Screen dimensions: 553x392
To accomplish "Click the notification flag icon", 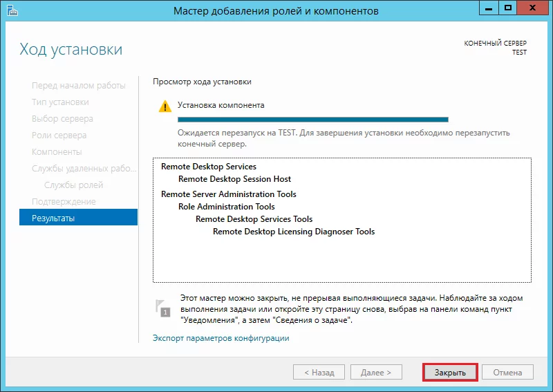I will [x=163, y=308].
